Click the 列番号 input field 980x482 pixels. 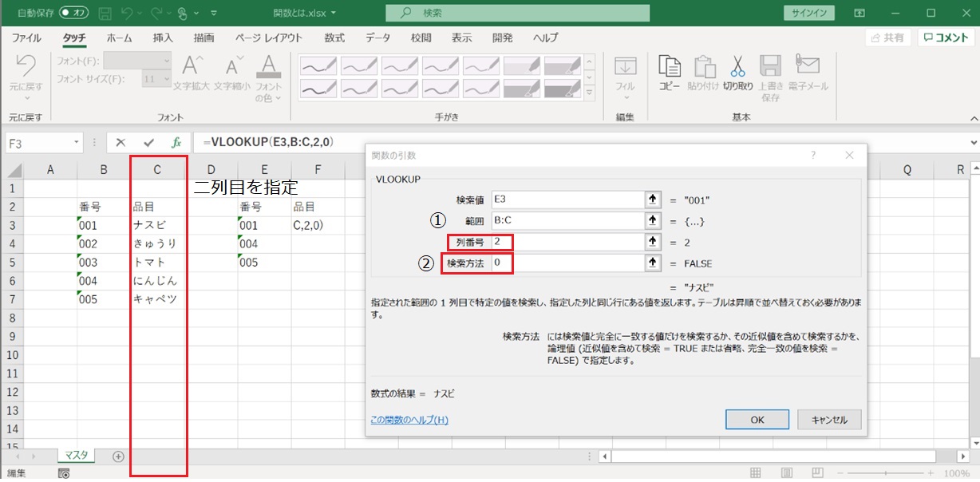click(x=568, y=242)
